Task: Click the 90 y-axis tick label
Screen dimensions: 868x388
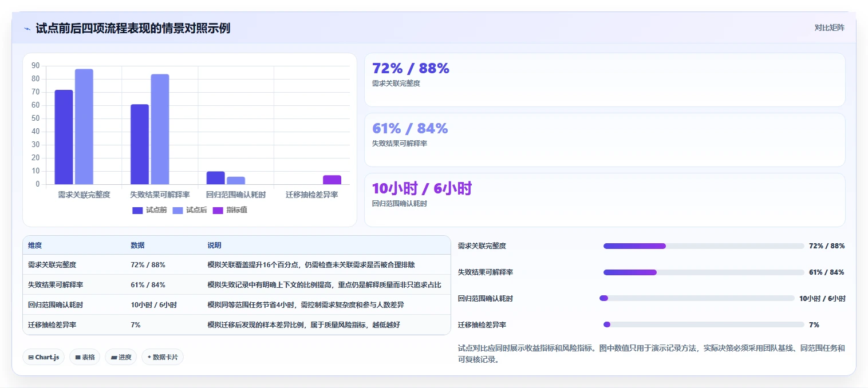Action: (x=35, y=66)
